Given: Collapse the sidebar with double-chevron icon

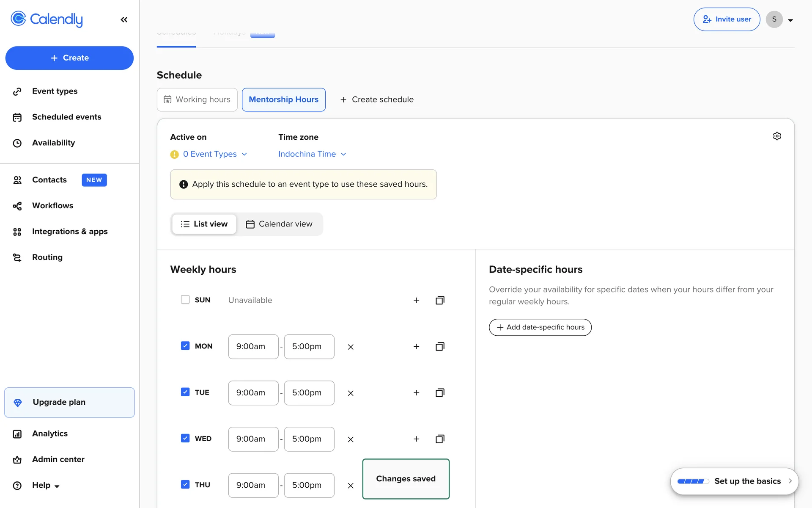Looking at the screenshot, I should 124,19.
